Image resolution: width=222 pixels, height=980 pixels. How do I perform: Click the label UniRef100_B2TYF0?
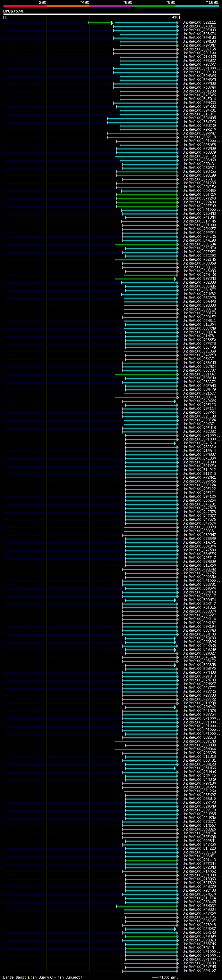(x=199, y=466)
